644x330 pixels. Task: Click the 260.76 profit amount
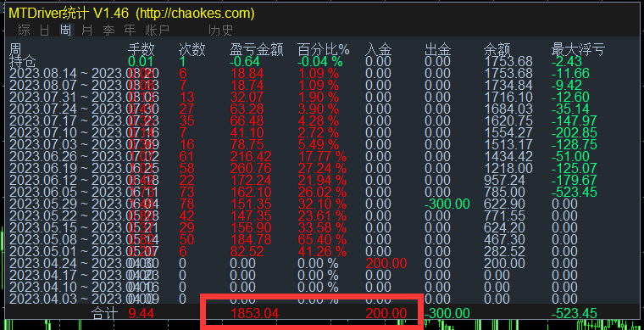pyautogui.click(x=251, y=169)
